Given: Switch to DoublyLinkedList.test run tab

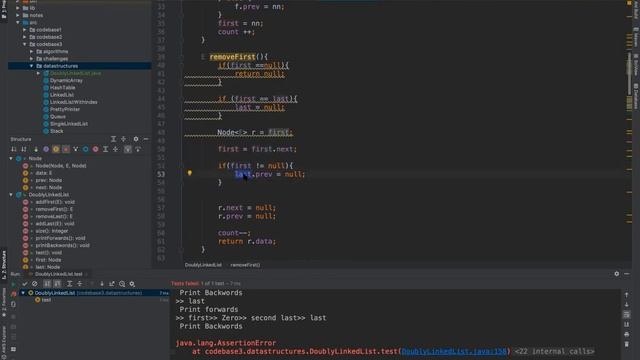Looking at the screenshot, I should 58,274.
